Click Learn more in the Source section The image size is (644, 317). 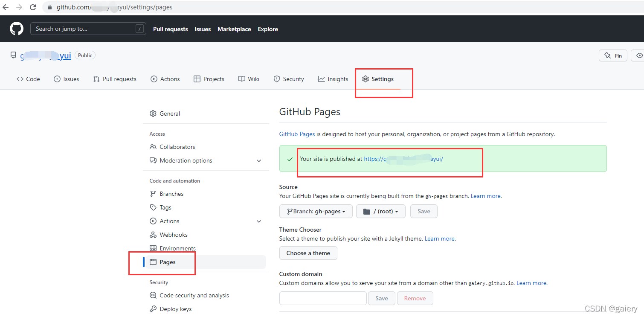[x=485, y=196]
